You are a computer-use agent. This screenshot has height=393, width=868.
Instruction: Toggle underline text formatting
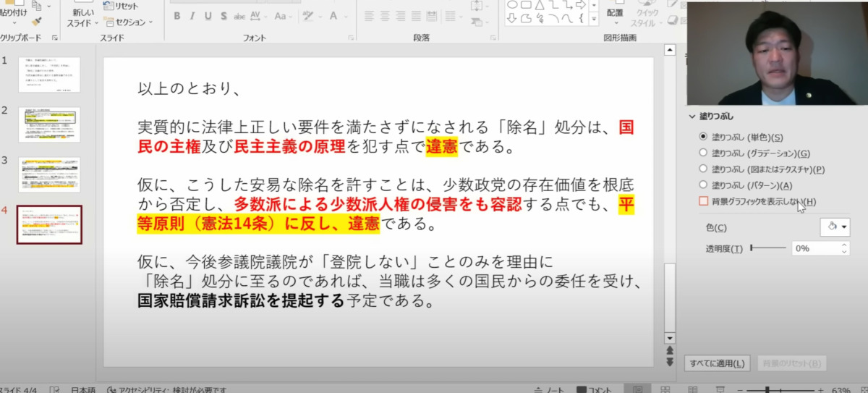[x=210, y=16]
